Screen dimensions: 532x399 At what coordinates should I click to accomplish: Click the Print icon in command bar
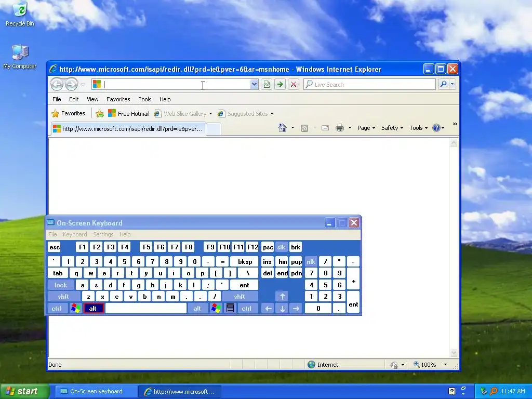(x=340, y=128)
